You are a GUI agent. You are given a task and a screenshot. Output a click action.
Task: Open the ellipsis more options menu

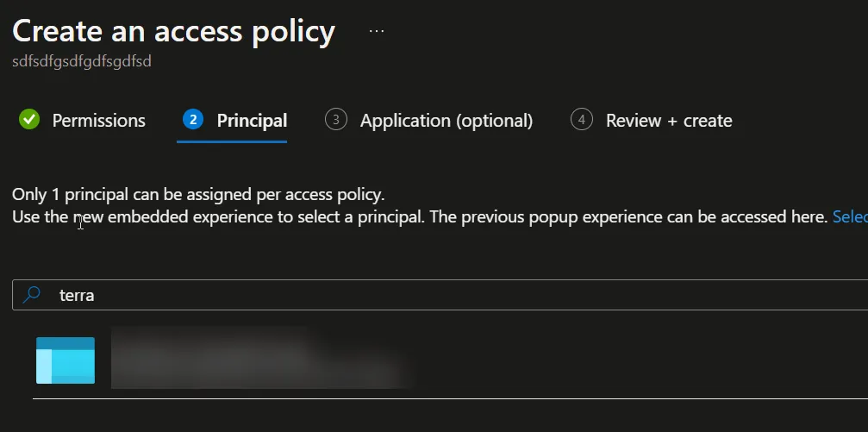pyautogui.click(x=377, y=31)
